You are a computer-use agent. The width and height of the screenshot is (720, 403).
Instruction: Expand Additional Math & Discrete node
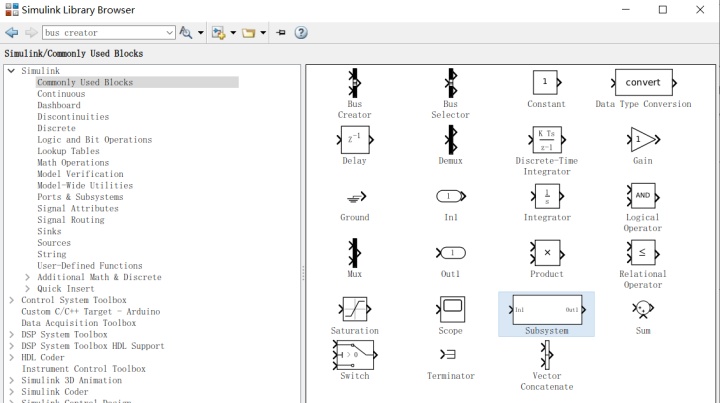coord(28,277)
